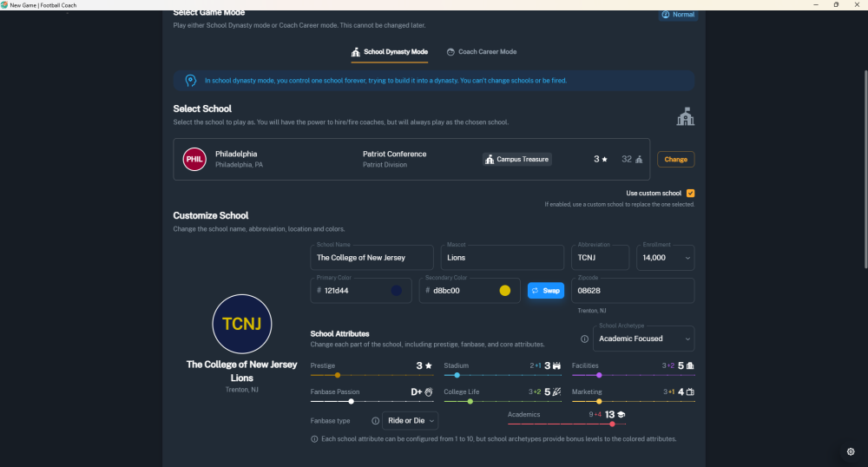Click the School Name input field
Viewport: 868px width, 467px height.
[372, 258]
